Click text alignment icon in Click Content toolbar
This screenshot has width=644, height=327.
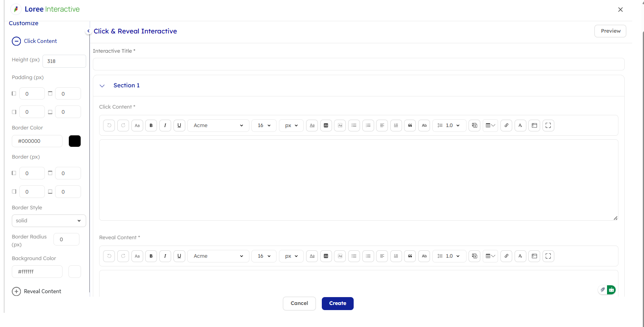pyautogui.click(x=382, y=126)
